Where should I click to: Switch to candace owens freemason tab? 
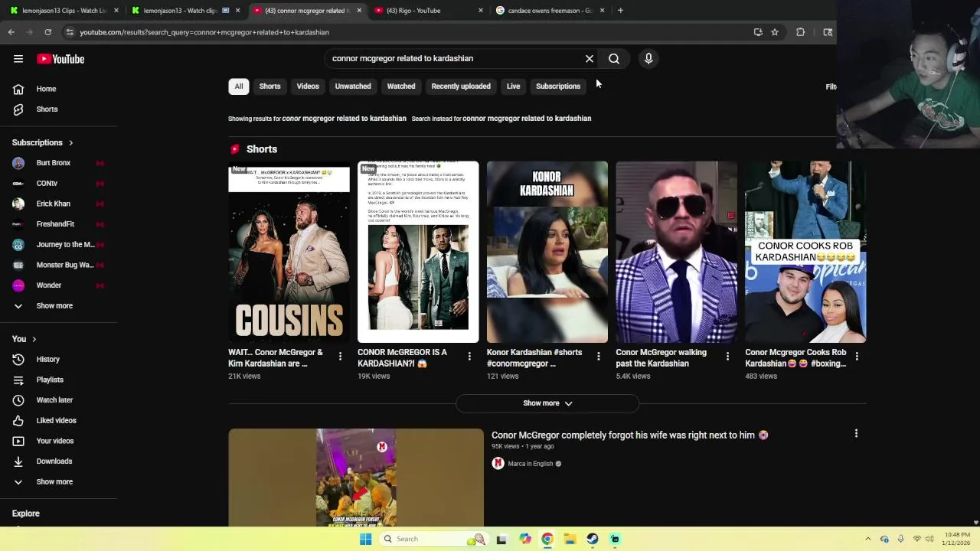pyautogui.click(x=550, y=11)
